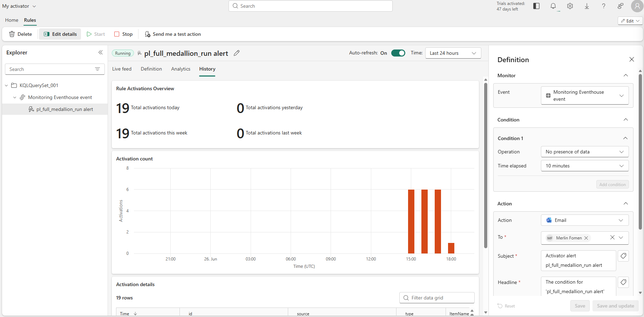Click the Delete trash button
This screenshot has width=644, height=317.
pyautogui.click(x=20, y=34)
